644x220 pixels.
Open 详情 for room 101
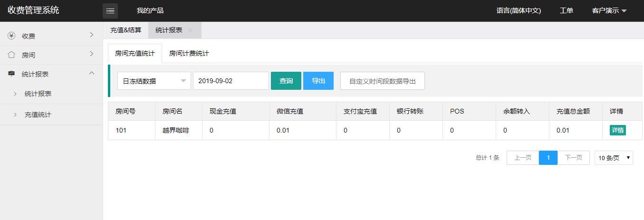click(x=617, y=130)
